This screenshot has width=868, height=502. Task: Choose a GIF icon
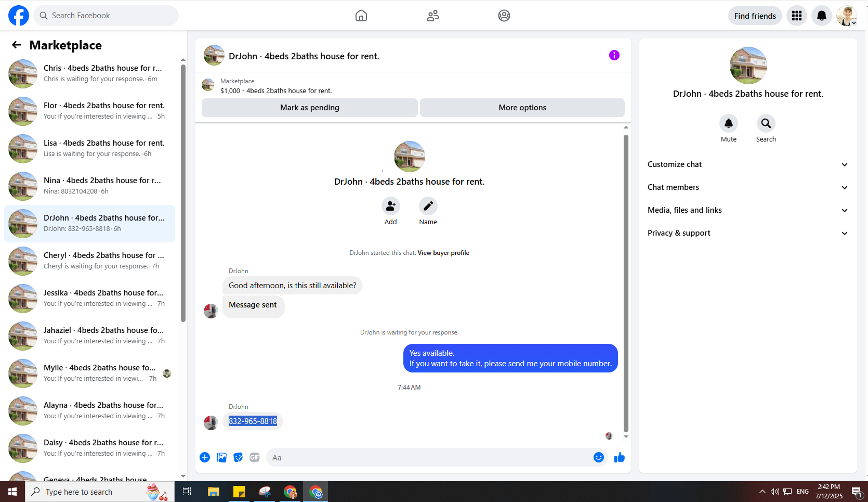tap(255, 457)
